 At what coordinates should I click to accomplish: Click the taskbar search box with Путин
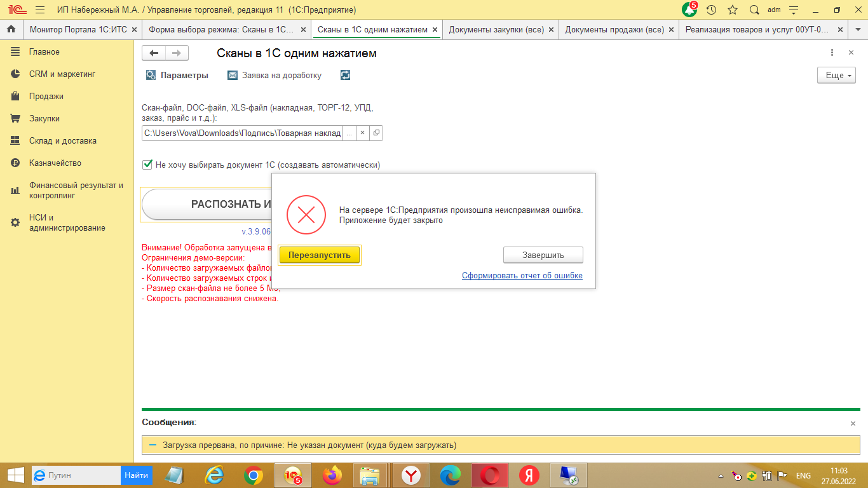click(x=76, y=475)
